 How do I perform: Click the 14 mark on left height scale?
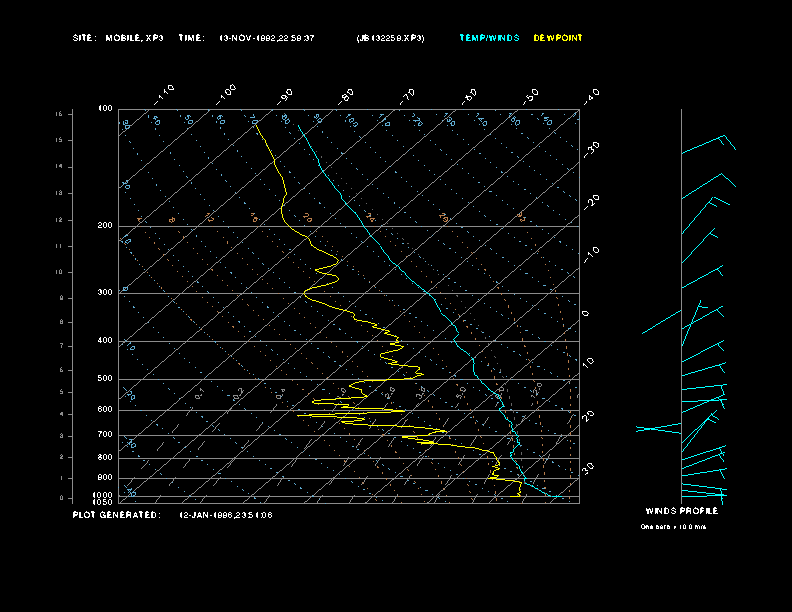click(59, 167)
